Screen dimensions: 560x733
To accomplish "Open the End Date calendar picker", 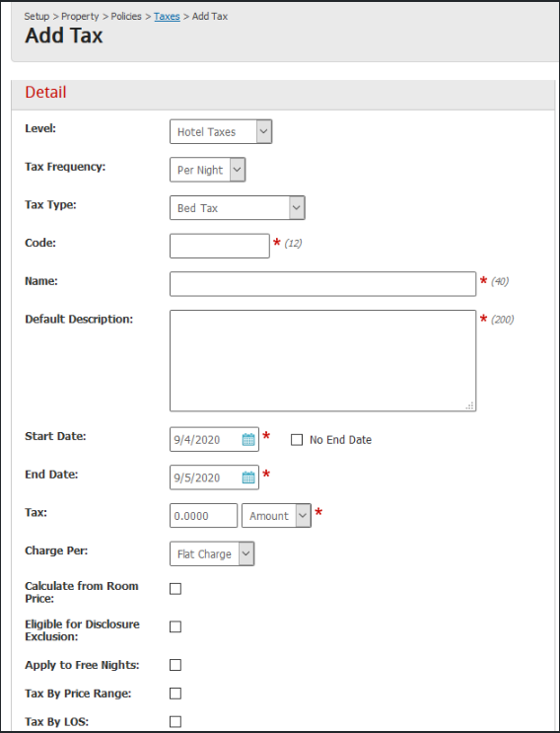I will tap(248, 477).
